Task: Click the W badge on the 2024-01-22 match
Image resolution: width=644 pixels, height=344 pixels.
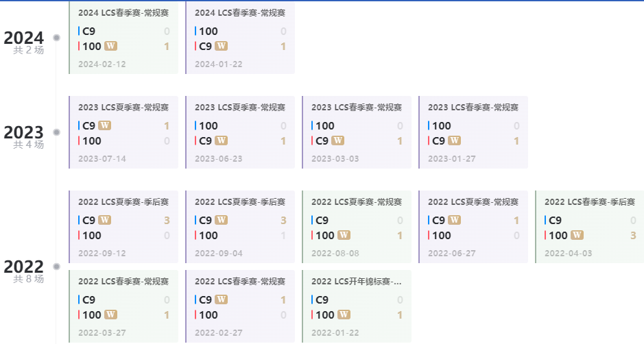Action: coord(221,46)
